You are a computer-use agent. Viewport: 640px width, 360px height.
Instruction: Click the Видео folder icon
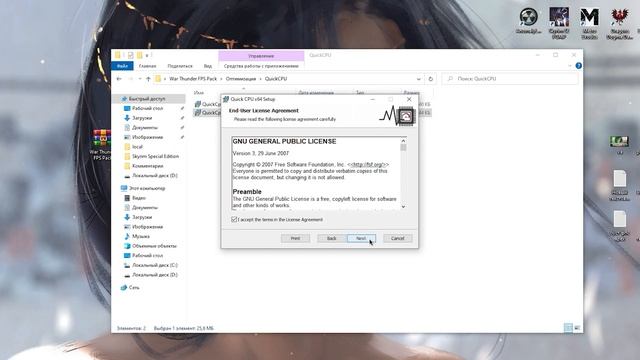click(x=127, y=198)
